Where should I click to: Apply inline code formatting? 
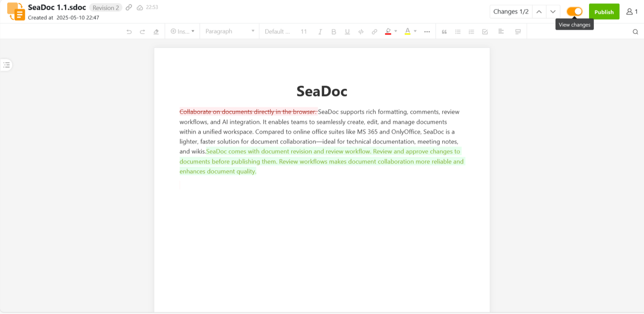click(x=361, y=32)
